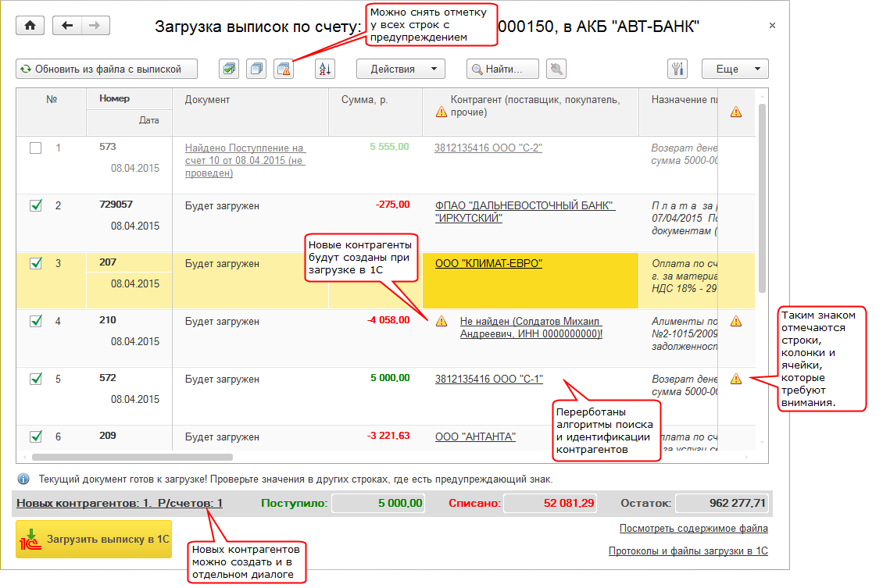Screen dimensions: 883x588
Task: Click the vertical scrollbar of the table
Action: pos(762,197)
